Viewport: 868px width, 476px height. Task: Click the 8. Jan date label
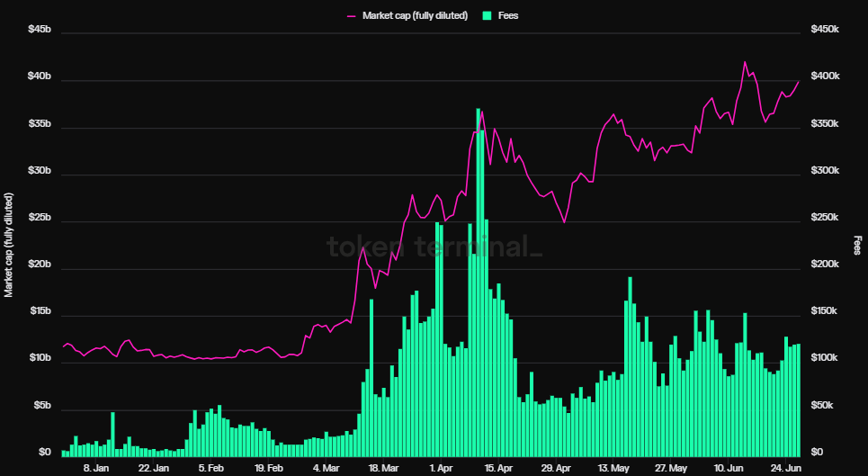pyautogui.click(x=96, y=468)
